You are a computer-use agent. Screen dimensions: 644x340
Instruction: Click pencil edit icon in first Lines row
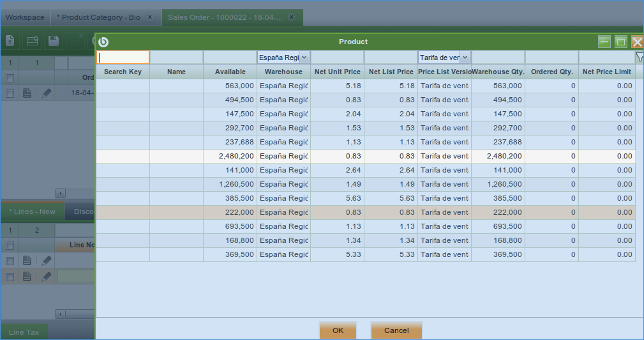(46, 261)
